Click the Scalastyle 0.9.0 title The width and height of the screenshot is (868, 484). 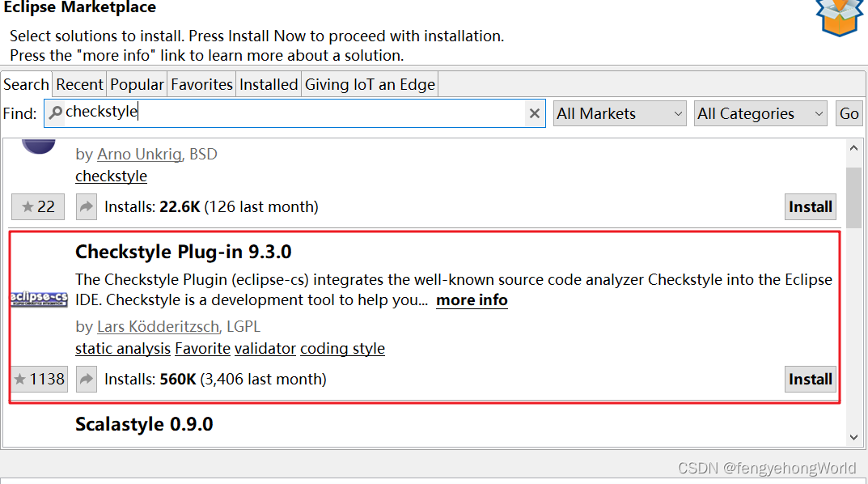[x=144, y=424]
